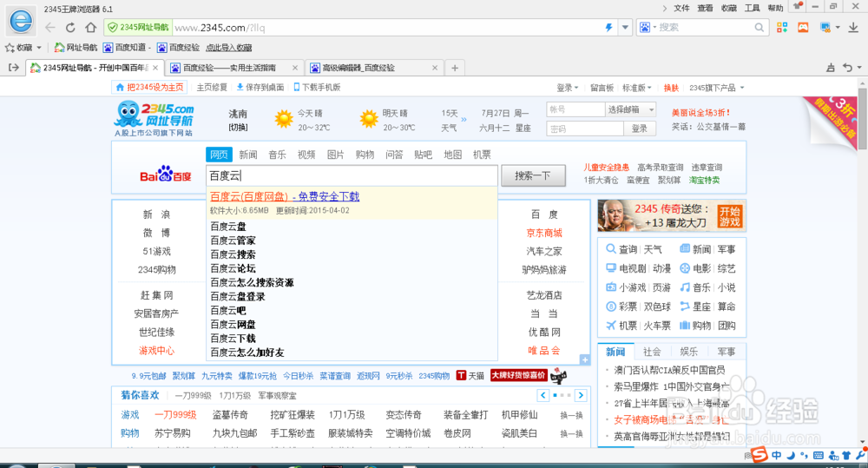Click previous arrow in 猜你喜欢
This screenshot has width=868, height=468.
(543, 395)
